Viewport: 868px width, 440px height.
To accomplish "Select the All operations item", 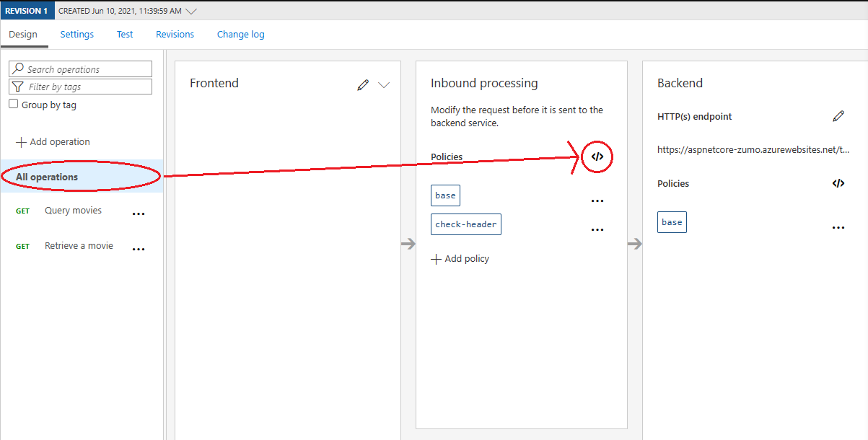I will click(x=82, y=177).
